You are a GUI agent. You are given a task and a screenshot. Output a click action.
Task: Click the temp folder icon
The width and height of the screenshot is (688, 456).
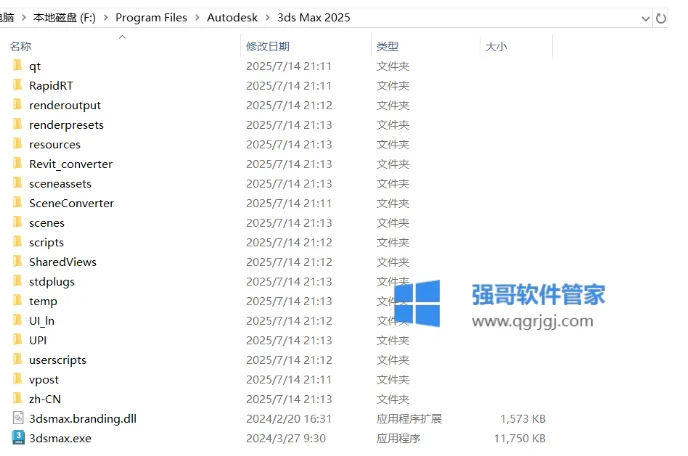point(18,300)
